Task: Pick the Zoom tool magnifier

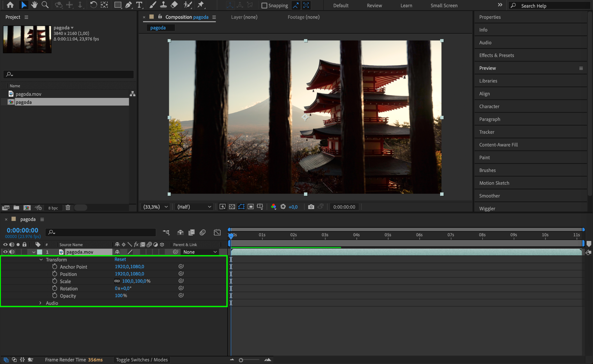Action: 45,5
